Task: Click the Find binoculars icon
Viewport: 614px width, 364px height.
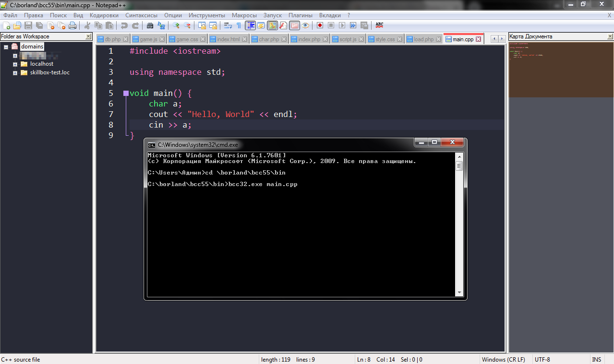Action: (150, 25)
